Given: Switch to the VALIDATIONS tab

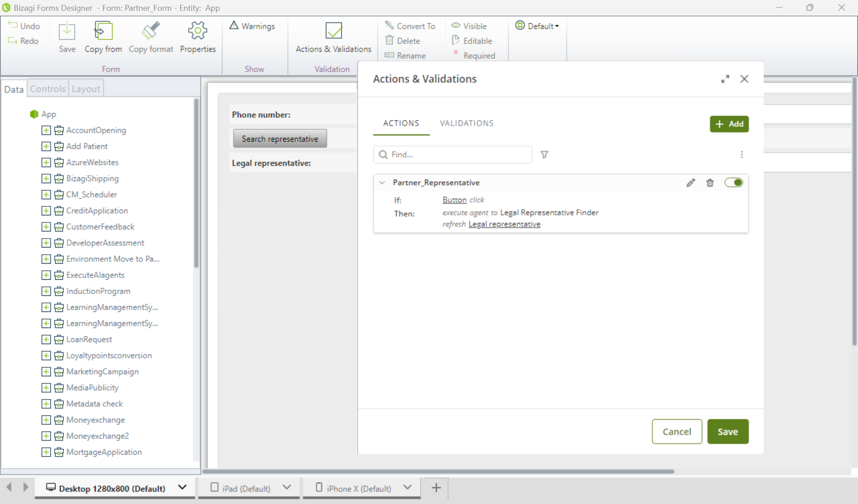Looking at the screenshot, I should pyautogui.click(x=466, y=123).
